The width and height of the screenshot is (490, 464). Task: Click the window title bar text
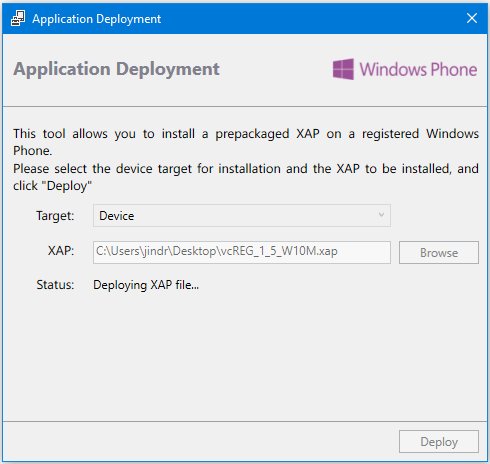pyautogui.click(x=96, y=19)
